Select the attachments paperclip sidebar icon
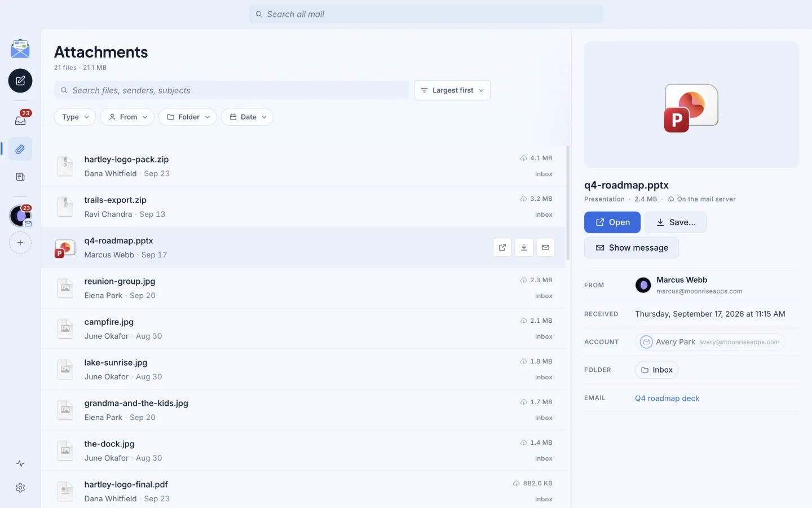Viewport: 812px width, 508px height. click(20, 149)
